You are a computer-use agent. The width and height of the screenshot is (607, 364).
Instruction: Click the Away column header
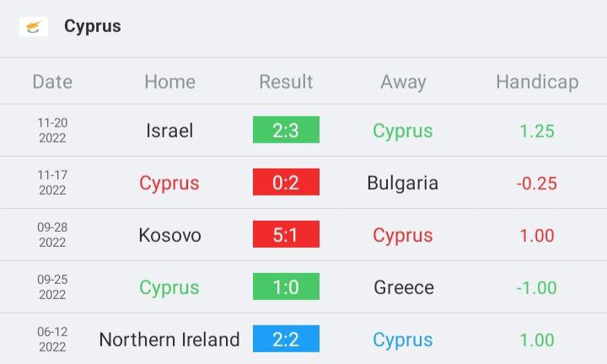403,83
